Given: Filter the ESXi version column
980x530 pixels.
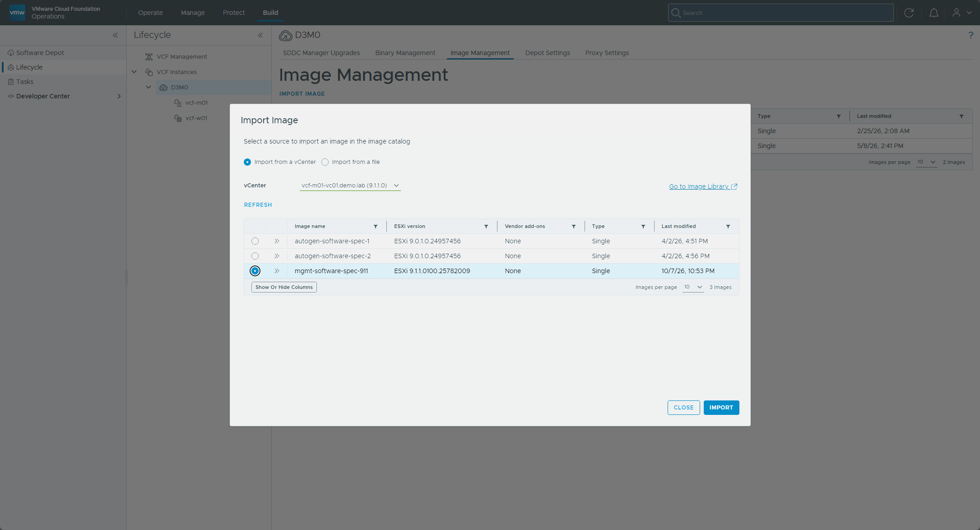Looking at the screenshot, I should point(486,227).
